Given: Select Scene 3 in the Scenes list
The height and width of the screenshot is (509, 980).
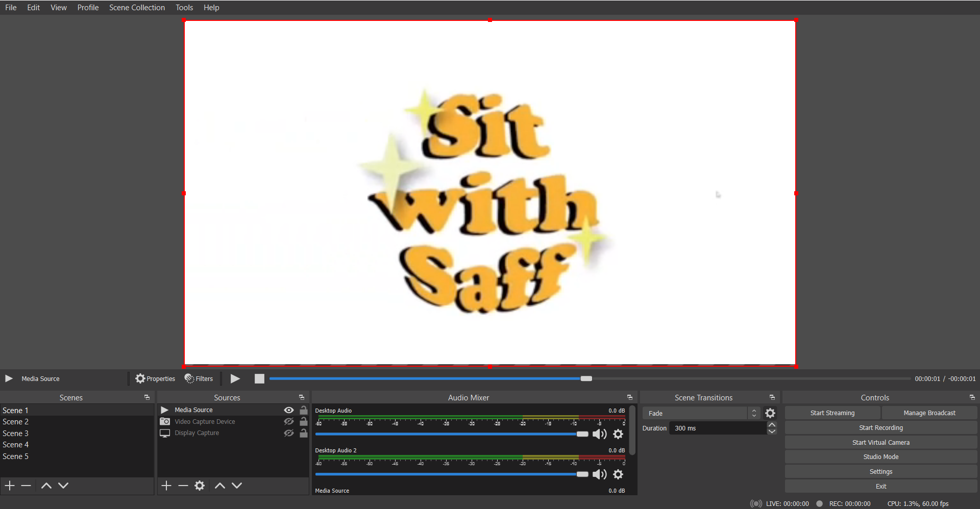Looking at the screenshot, I should pos(16,434).
